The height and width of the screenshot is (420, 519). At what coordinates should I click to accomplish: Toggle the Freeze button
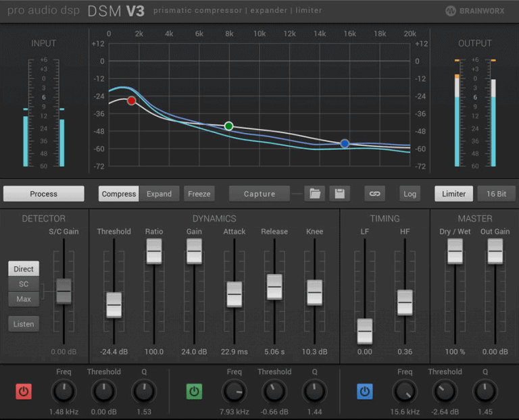click(x=199, y=194)
